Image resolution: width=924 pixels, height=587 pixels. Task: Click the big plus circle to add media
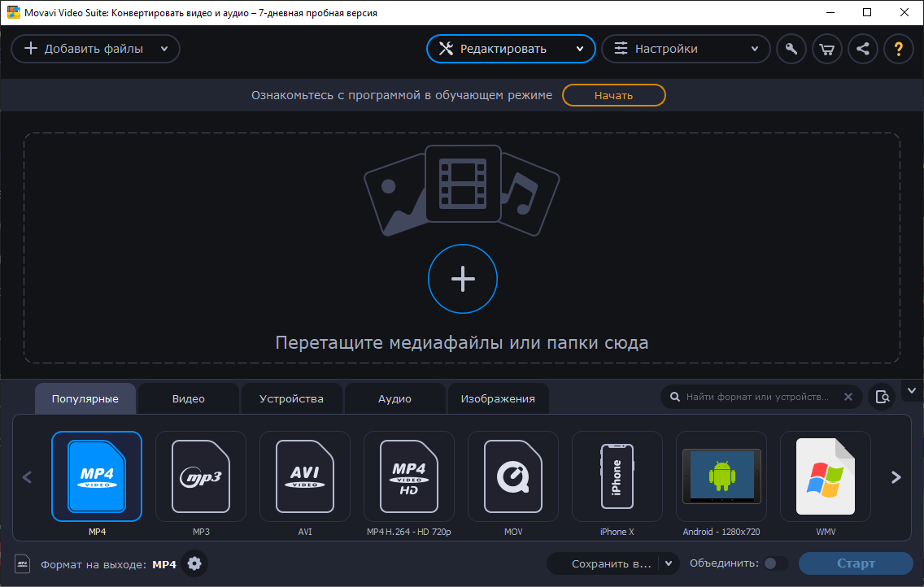click(x=463, y=279)
